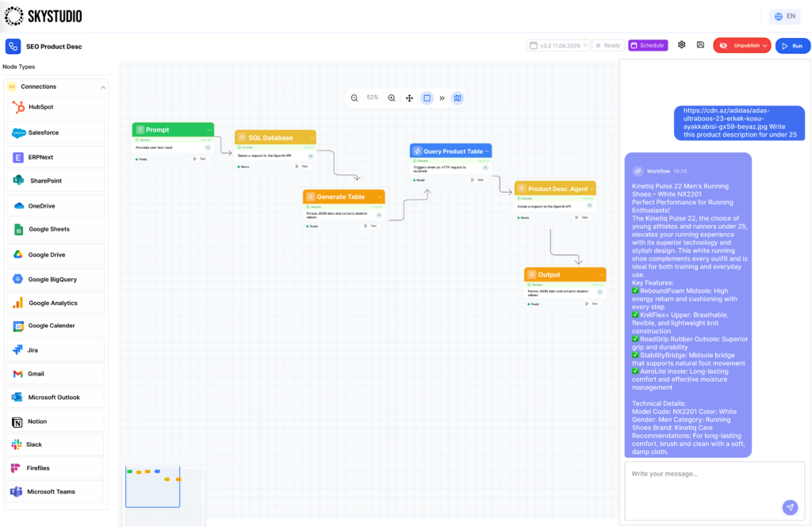
Task: Open workflow settings gear icon
Action: click(681, 45)
